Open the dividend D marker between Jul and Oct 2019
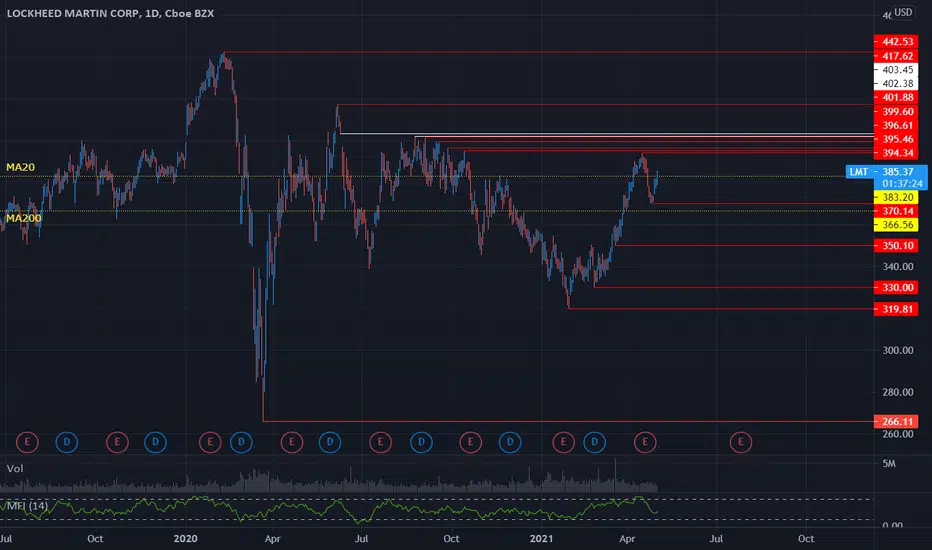 point(67,442)
